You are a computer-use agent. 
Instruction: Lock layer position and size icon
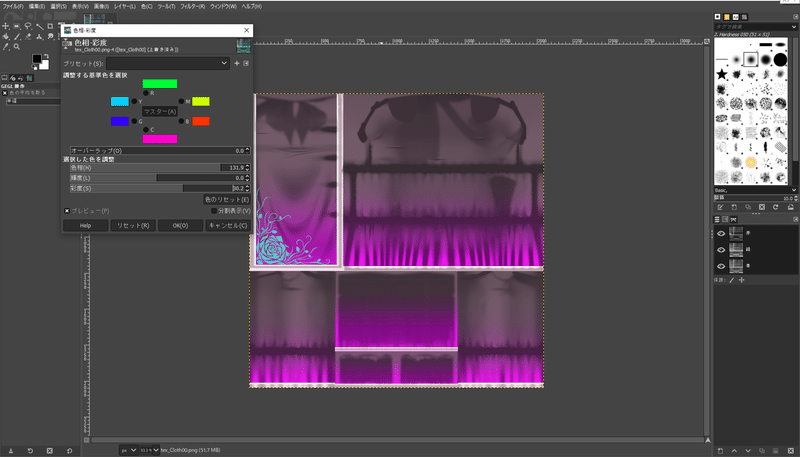coord(741,280)
